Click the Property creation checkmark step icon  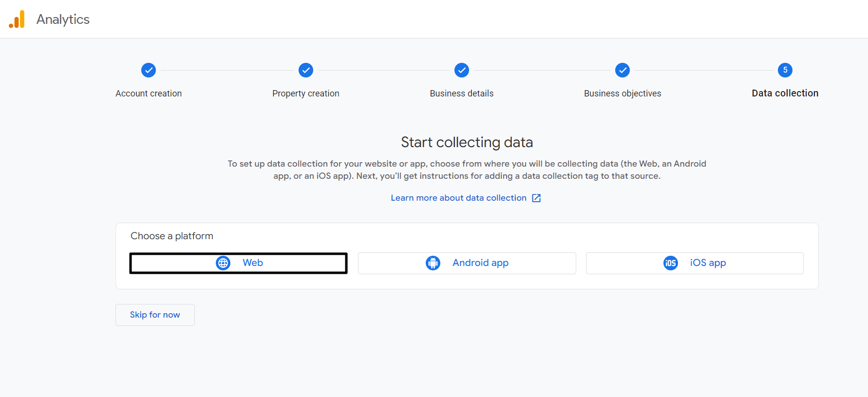point(306,70)
